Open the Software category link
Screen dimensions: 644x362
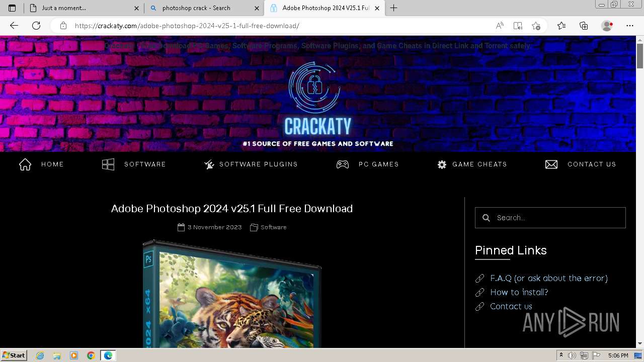tap(274, 227)
